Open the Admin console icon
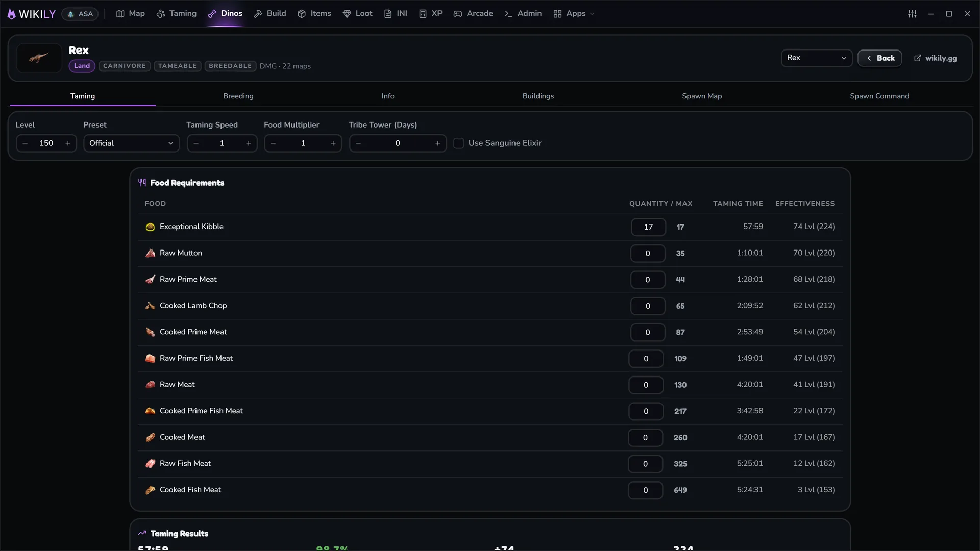This screenshot has width=980, height=551. [508, 14]
